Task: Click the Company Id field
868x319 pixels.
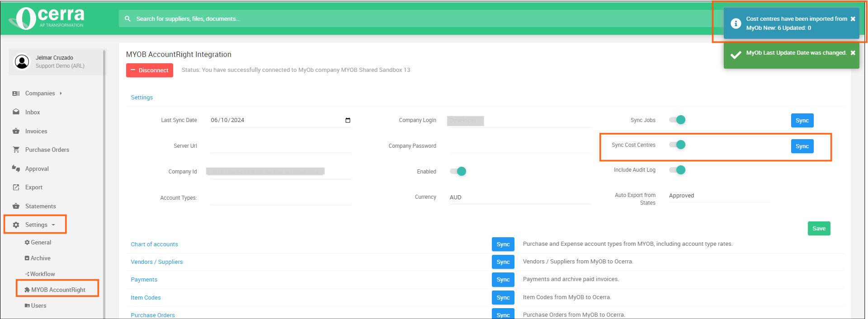Action: [x=279, y=172]
